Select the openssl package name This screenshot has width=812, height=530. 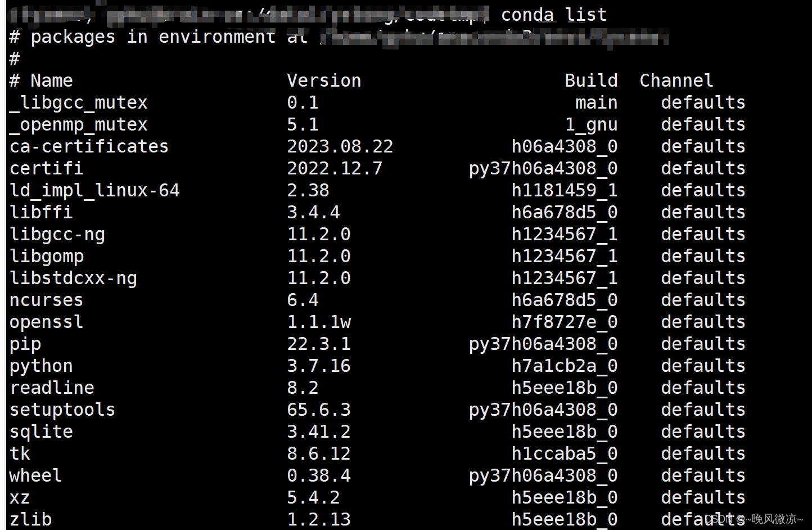point(47,322)
